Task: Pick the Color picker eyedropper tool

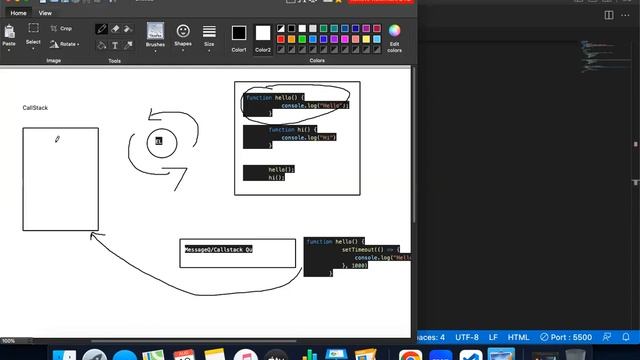Action: (x=128, y=45)
